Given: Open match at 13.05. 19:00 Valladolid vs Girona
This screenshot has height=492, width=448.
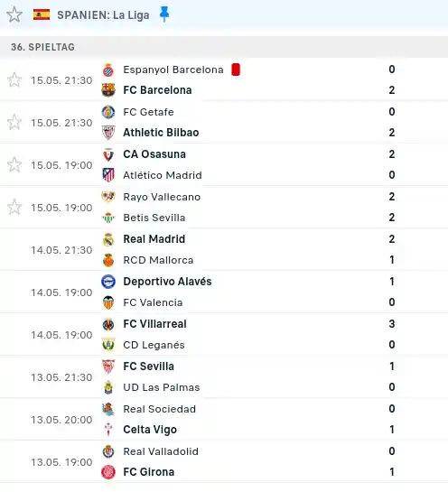Looking at the screenshot, I should 224,461.
